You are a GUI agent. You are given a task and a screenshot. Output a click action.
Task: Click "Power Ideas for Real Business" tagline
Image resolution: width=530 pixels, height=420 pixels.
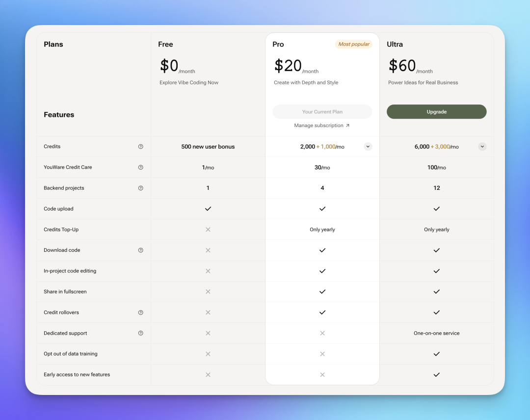(423, 82)
